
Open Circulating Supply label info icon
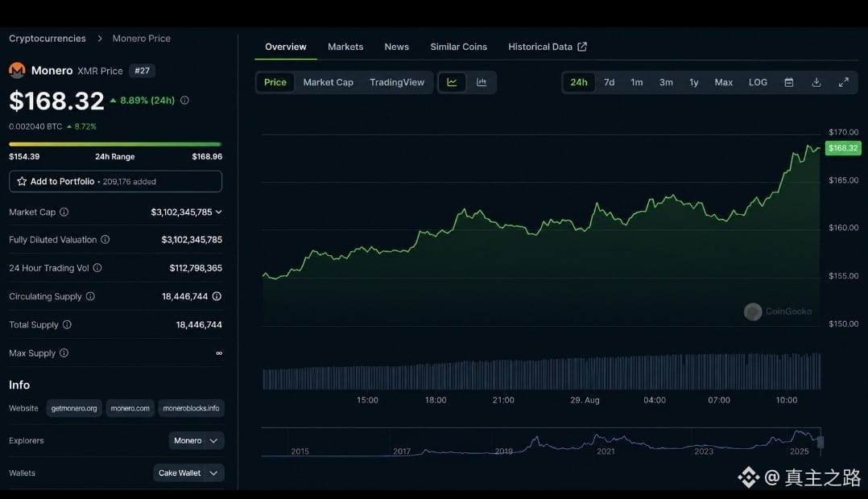coord(90,296)
